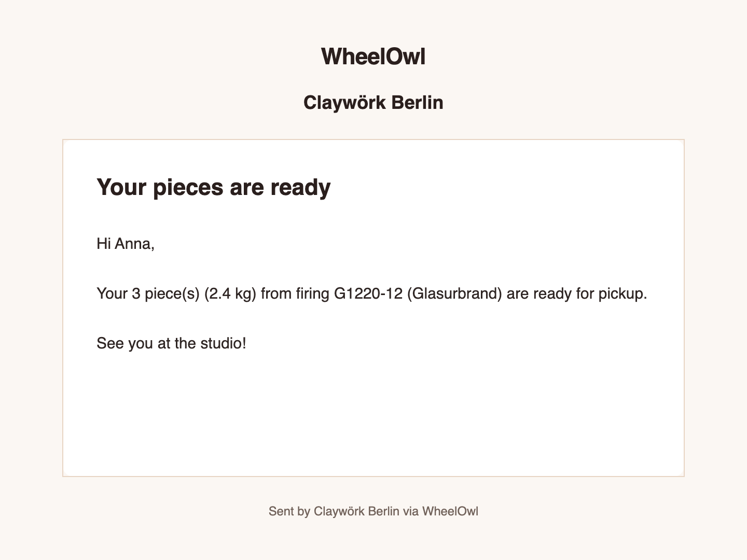Viewport: 747px width, 560px height.
Task: Click the "Hi Anna," greeting line
Action: 126,244
